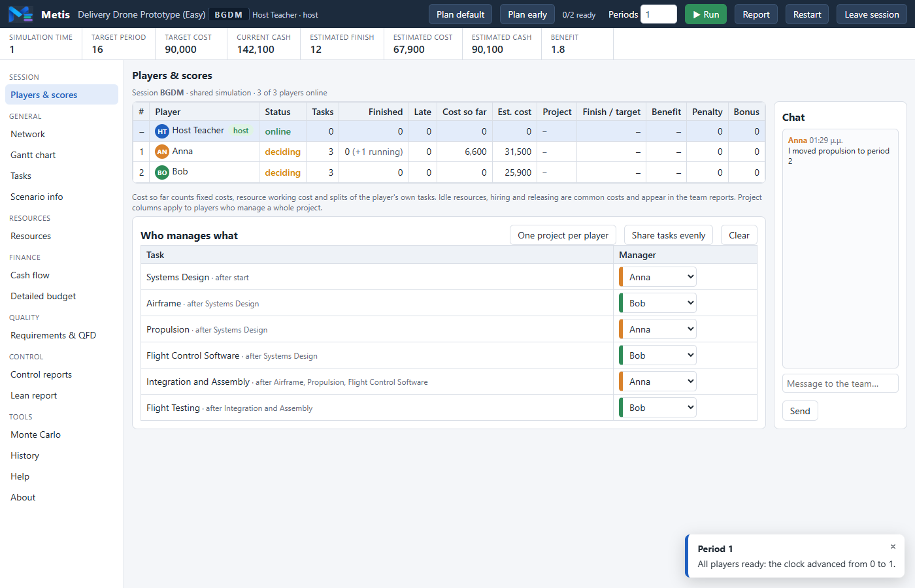Open Monte Carlo tool in sidebar
This screenshot has width=915, height=588.
click(x=35, y=434)
